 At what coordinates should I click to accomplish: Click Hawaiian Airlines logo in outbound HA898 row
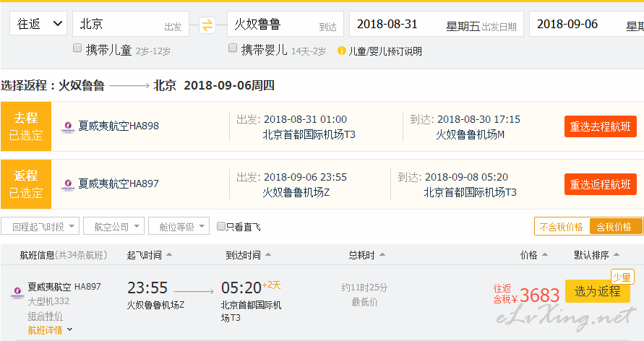[68, 127]
